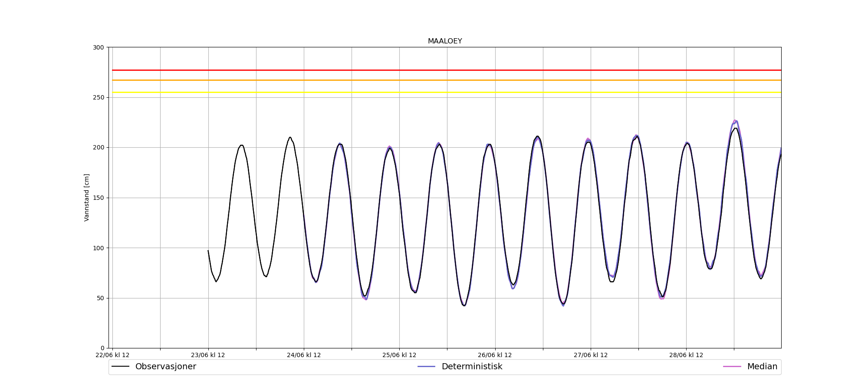Click the 50 y-axis tick label
Screen dimensions: 868x391
coord(101,298)
